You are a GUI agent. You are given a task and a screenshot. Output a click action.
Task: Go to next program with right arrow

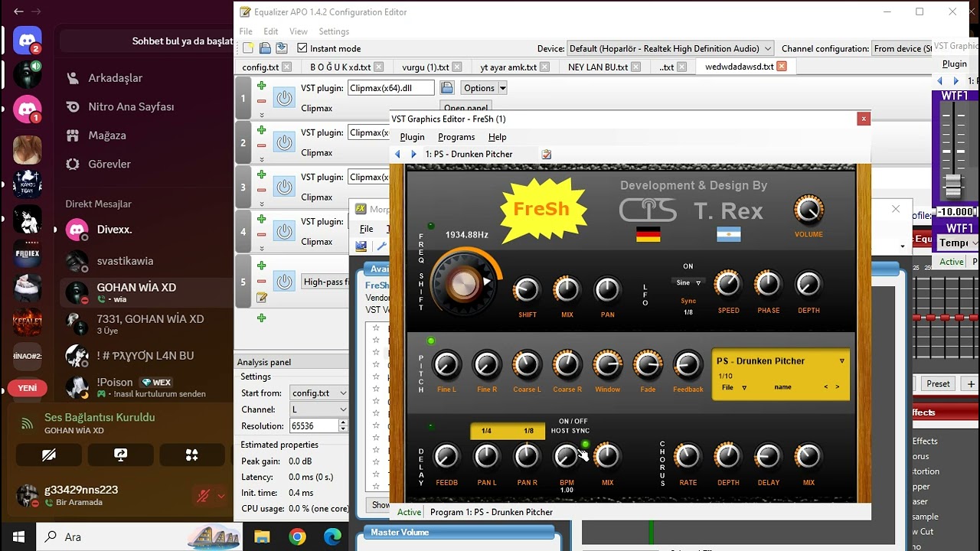pos(413,154)
